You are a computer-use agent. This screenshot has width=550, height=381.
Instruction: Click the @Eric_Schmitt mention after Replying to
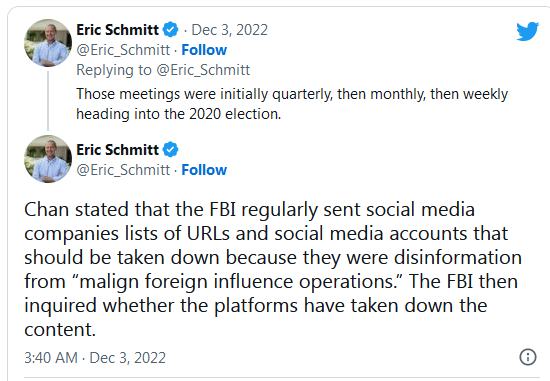pos(203,70)
